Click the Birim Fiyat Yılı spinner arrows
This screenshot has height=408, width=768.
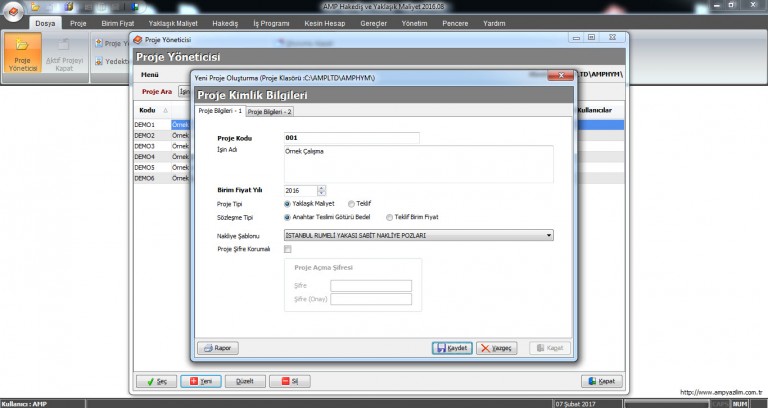click(321, 190)
